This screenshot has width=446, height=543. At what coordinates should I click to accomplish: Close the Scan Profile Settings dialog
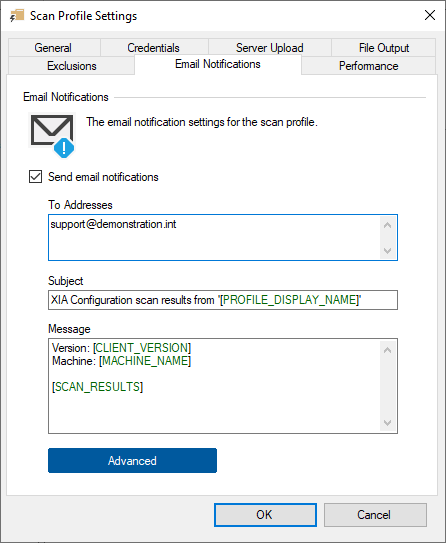pyautogui.click(x=430, y=15)
